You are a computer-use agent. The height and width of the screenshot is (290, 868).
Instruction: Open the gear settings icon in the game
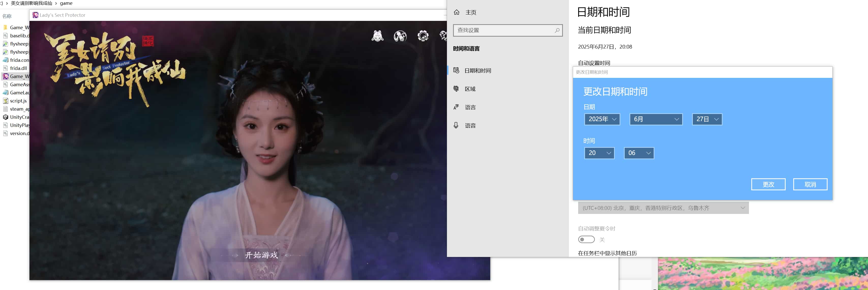(423, 36)
